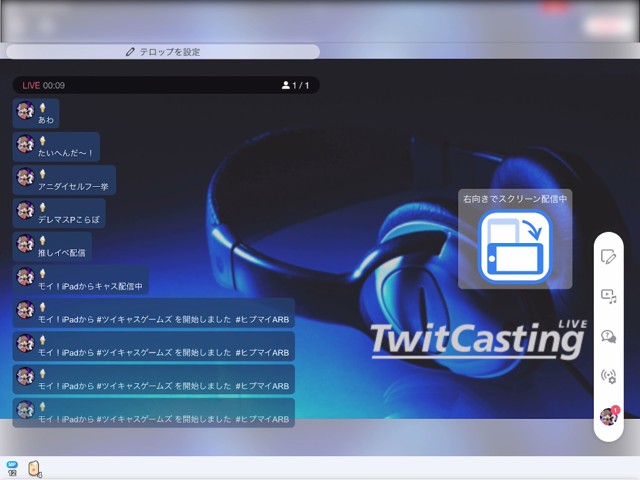Tap the テロップを設定 telop field
This screenshot has width=640, height=480.
click(x=163, y=52)
